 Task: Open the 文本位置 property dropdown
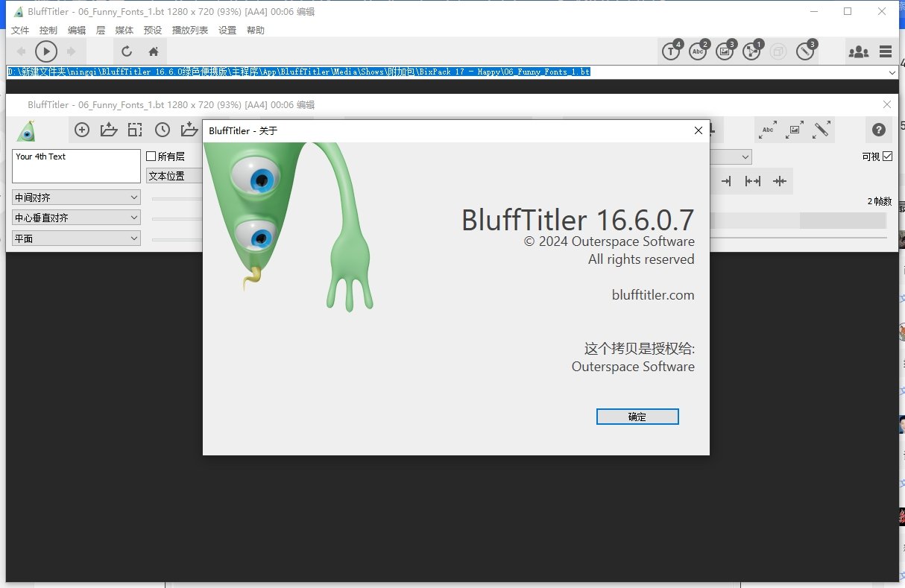point(174,176)
